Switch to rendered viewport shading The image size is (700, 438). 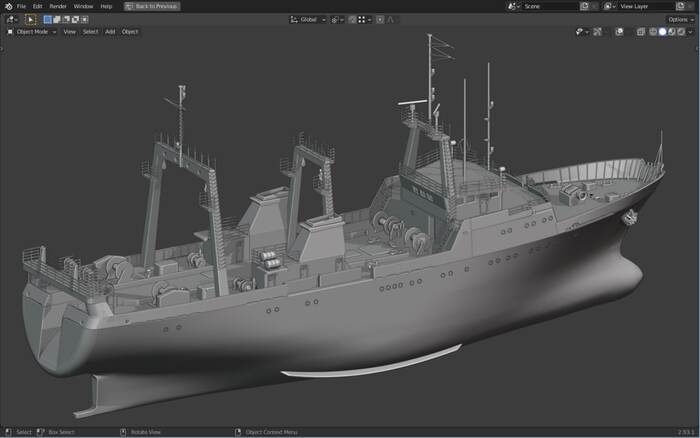680,32
